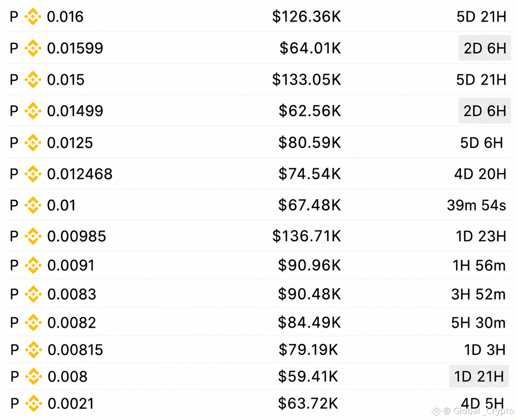
Task: Click the highlighted 2D 6H badge for $62.56K
Action: pyautogui.click(x=485, y=111)
